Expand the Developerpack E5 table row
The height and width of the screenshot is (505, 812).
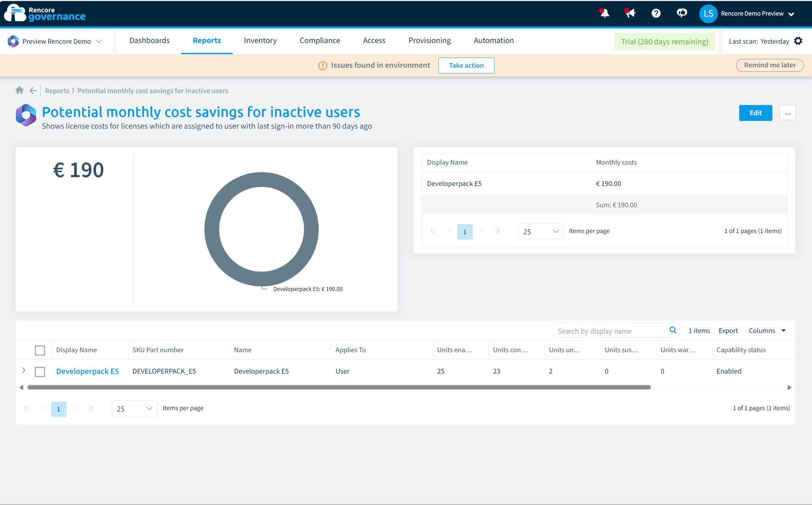pyautogui.click(x=23, y=371)
